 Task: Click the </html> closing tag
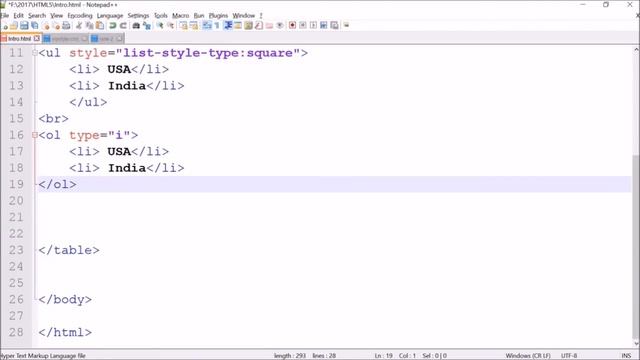[x=65, y=332]
